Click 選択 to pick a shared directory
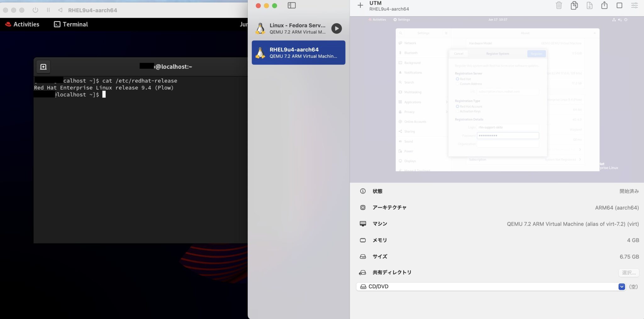 pyautogui.click(x=628, y=272)
